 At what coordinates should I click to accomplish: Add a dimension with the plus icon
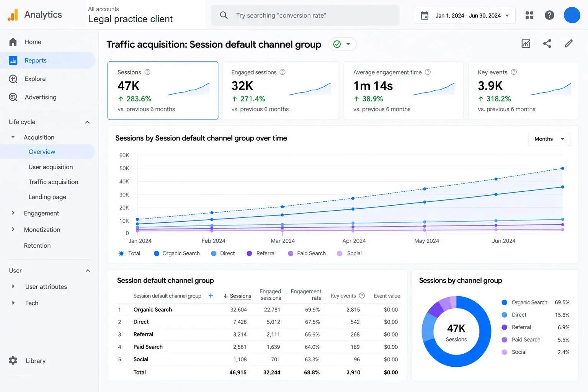(x=211, y=296)
